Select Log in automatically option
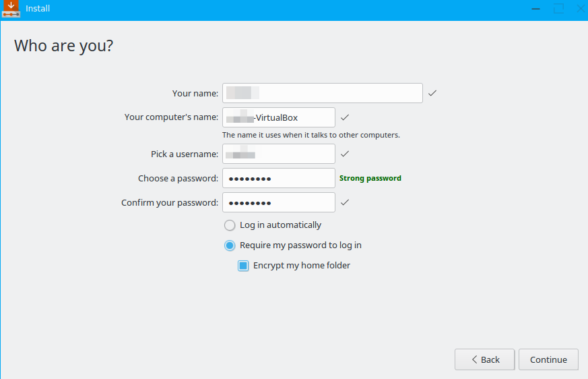The height and width of the screenshot is (379, 588). coord(230,225)
